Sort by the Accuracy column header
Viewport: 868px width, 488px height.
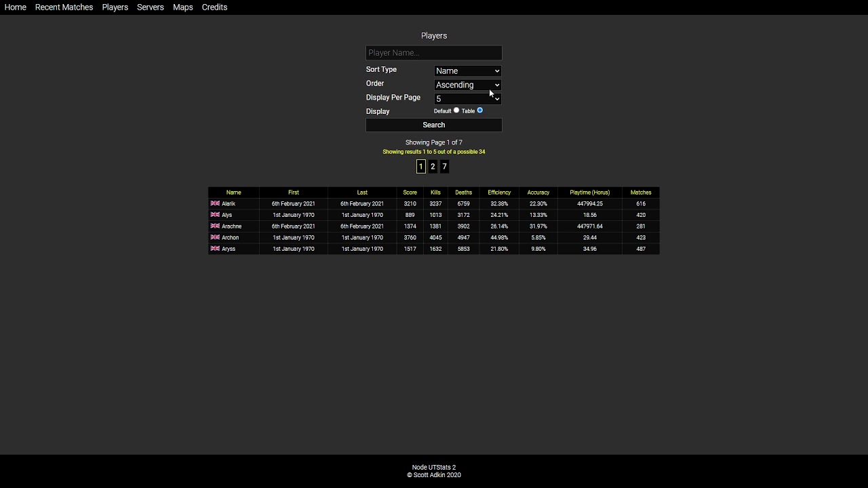click(x=538, y=192)
